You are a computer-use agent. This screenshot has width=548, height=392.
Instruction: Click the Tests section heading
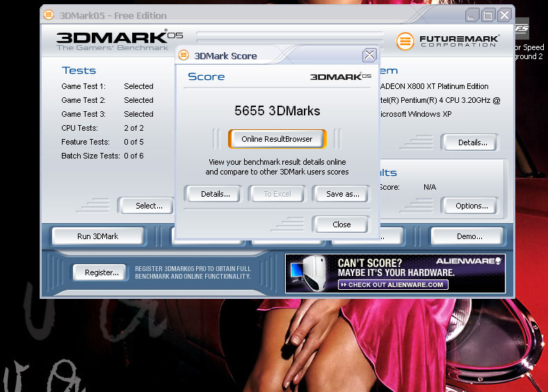pyautogui.click(x=79, y=71)
